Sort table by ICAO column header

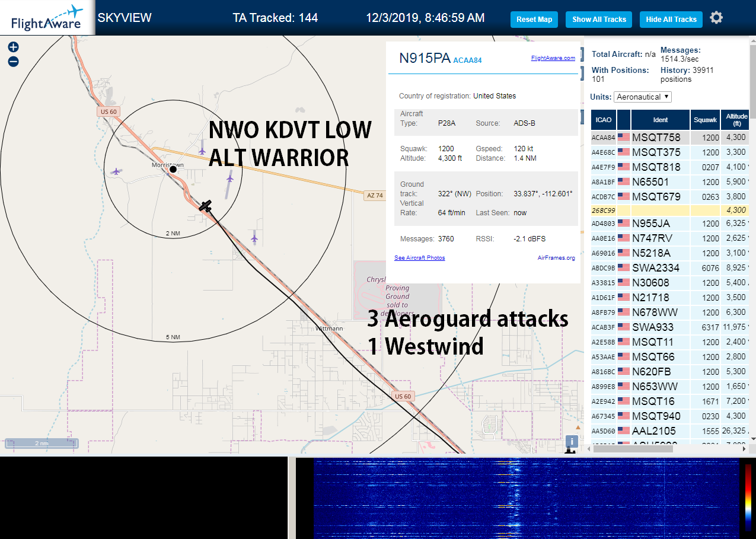click(x=604, y=120)
